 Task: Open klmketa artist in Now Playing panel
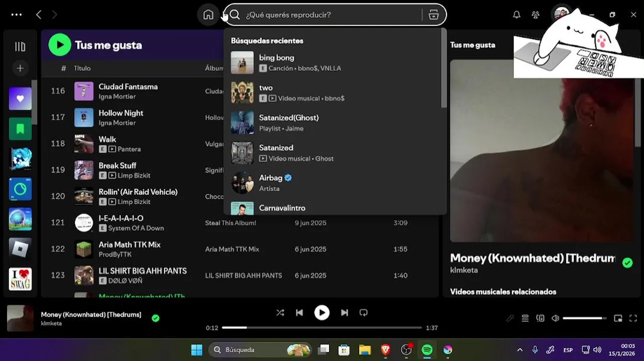464,270
